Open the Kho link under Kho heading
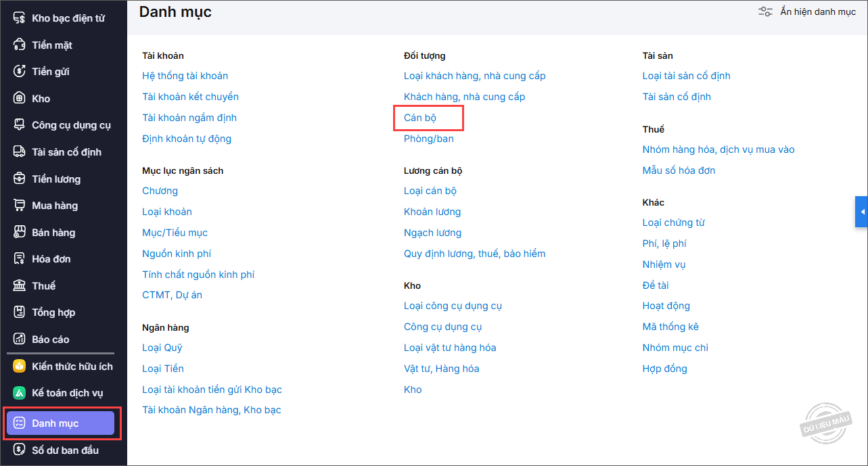The height and width of the screenshot is (466, 868). pyautogui.click(x=413, y=390)
